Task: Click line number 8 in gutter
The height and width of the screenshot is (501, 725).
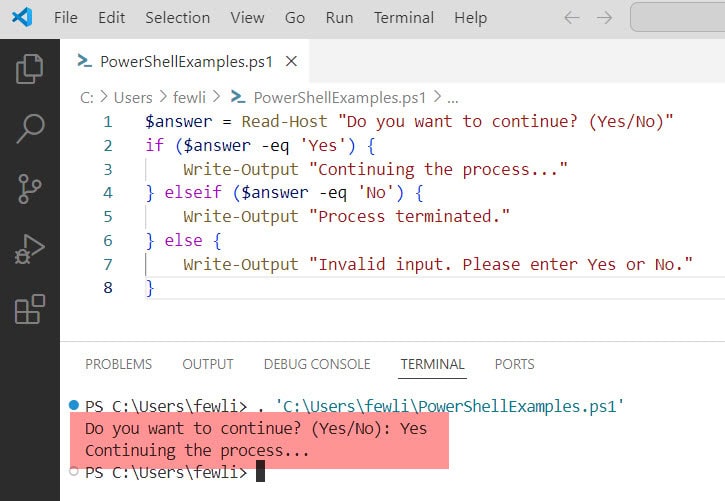Action: click(x=108, y=288)
